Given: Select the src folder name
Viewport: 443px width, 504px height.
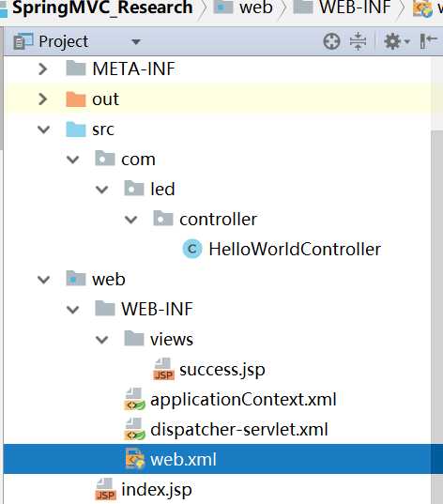Looking at the screenshot, I should 103,130.
